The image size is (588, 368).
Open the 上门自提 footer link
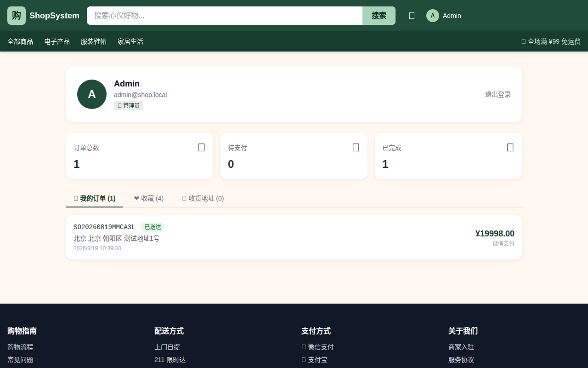tap(167, 347)
